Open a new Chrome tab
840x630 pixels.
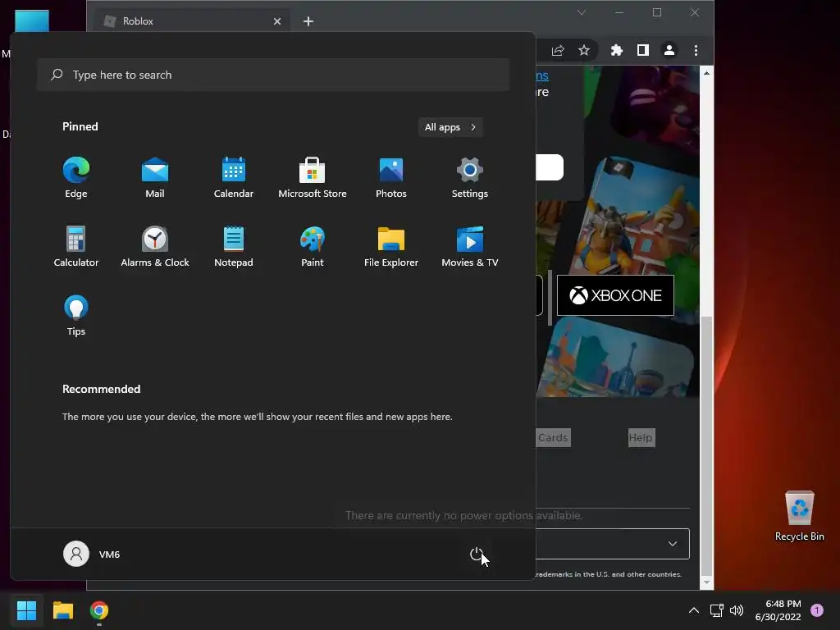point(308,21)
